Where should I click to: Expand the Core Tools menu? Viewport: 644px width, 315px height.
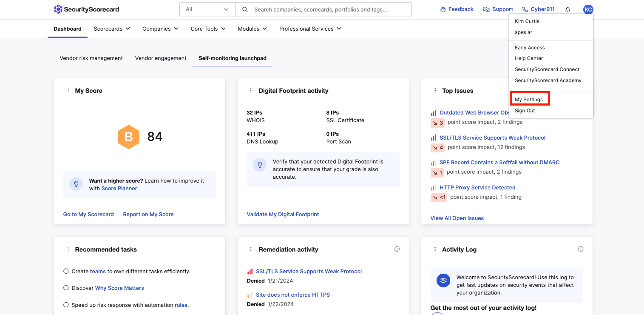pyautogui.click(x=208, y=29)
